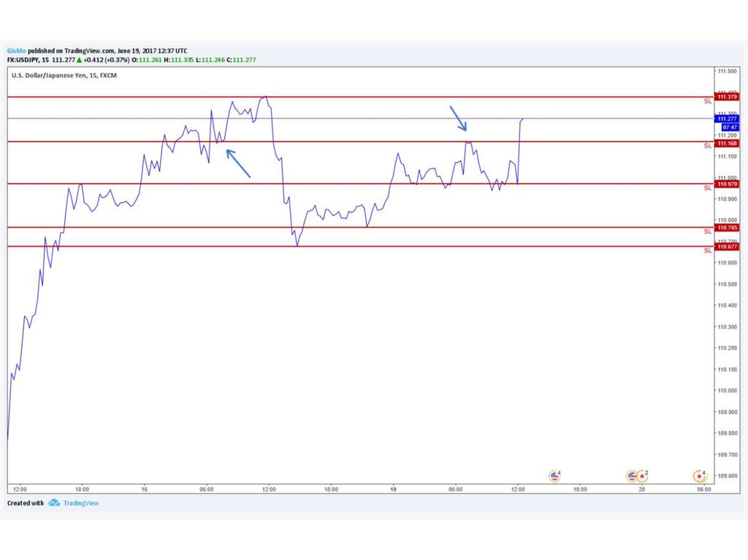The height and width of the screenshot is (560, 748).
Task: Click the Japan flag event icon marked 2
Action: [x=641, y=476]
